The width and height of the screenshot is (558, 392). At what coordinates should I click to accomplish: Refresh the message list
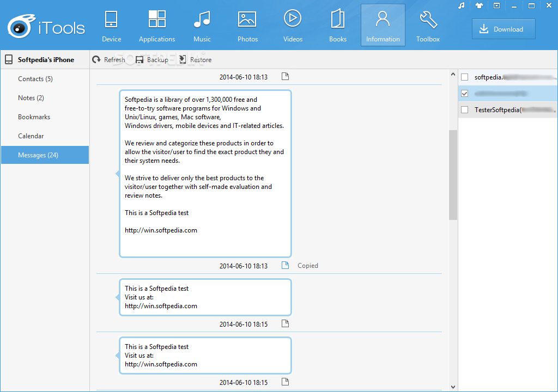tap(109, 60)
